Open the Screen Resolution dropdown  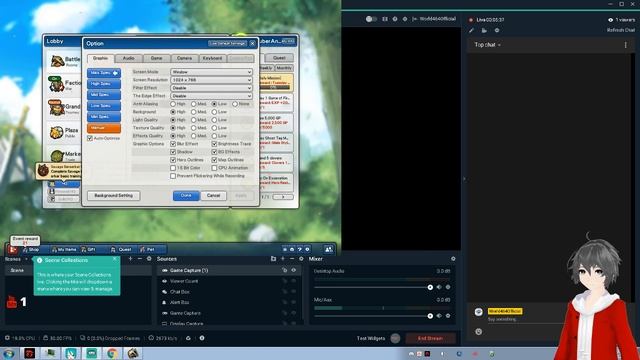tap(211, 80)
